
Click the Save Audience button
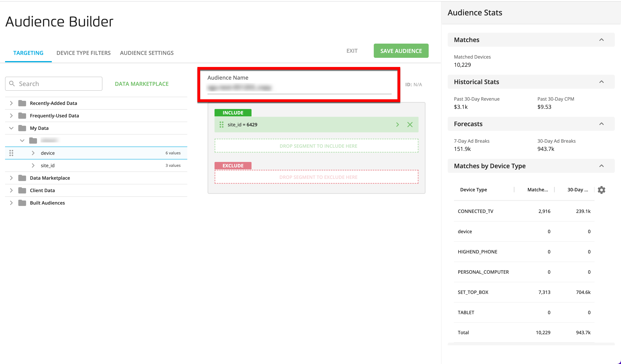click(401, 51)
